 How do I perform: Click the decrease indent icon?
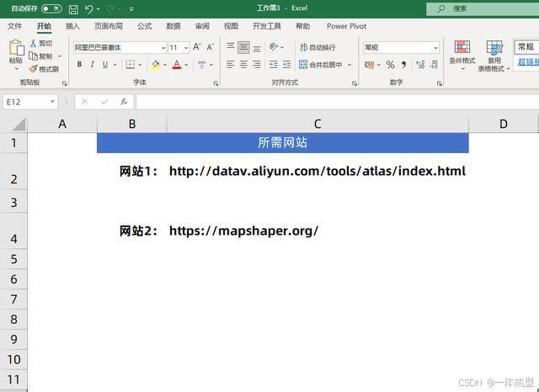(x=274, y=64)
